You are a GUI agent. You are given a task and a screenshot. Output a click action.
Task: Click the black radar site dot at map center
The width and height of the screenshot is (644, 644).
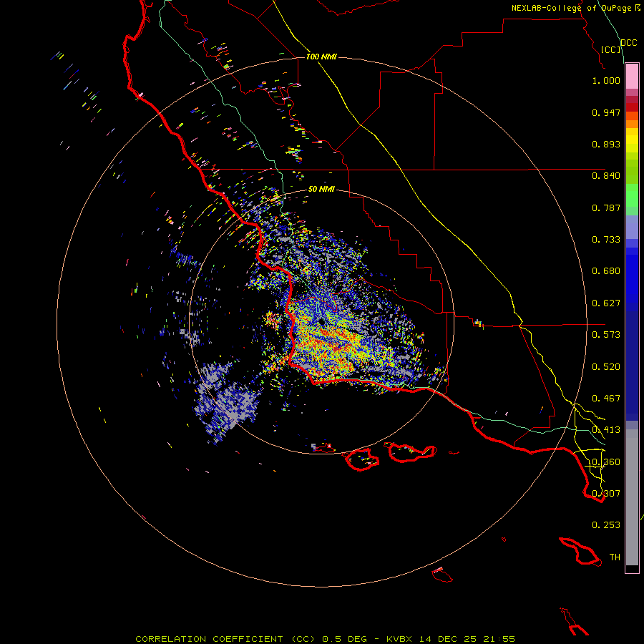tap(321, 322)
